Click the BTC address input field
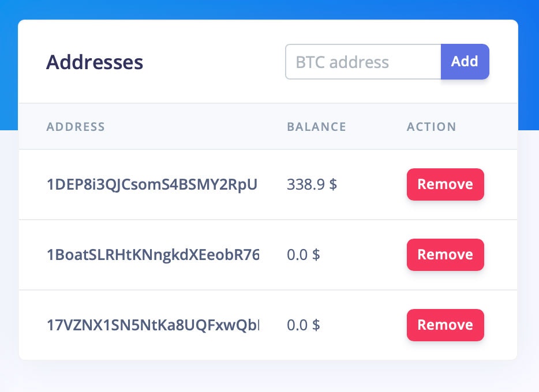 pyautogui.click(x=363, y=62)
